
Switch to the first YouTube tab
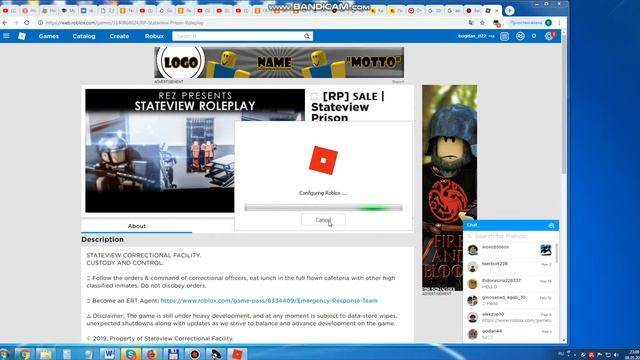pos(9,11)
